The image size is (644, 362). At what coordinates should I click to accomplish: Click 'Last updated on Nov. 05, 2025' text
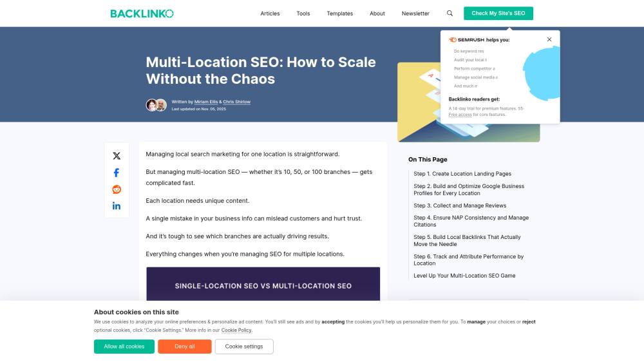point(199,109)
